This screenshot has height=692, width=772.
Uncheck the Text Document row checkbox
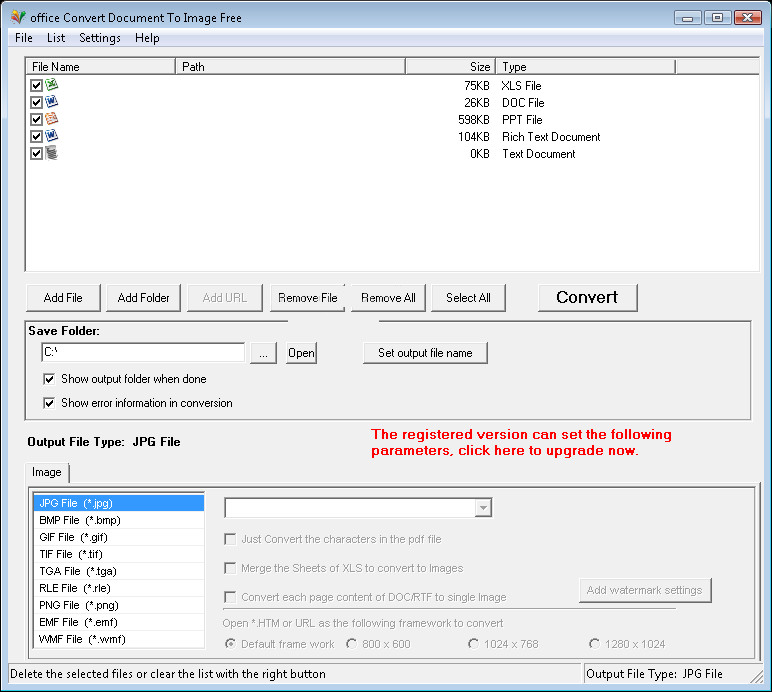(36, 153)
